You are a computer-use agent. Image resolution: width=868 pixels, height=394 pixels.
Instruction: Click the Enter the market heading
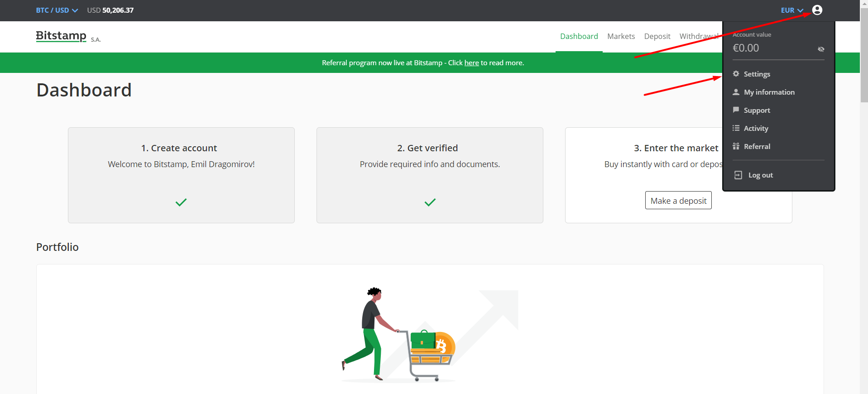tap(676, 148)
